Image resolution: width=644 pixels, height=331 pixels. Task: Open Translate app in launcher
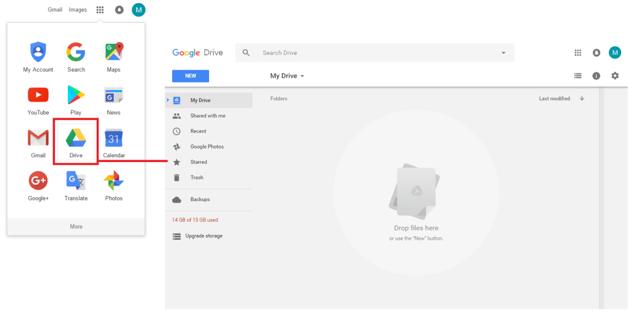(76, 186)
